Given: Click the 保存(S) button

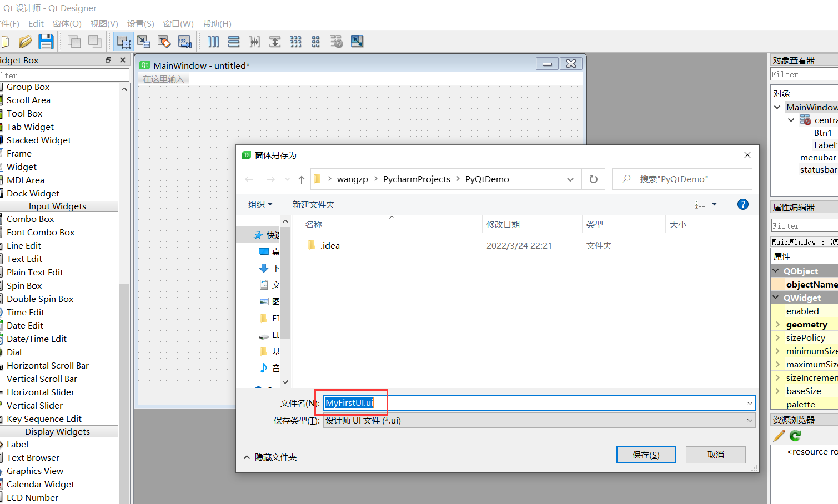Looking at the screenshot, I should 646,455.
